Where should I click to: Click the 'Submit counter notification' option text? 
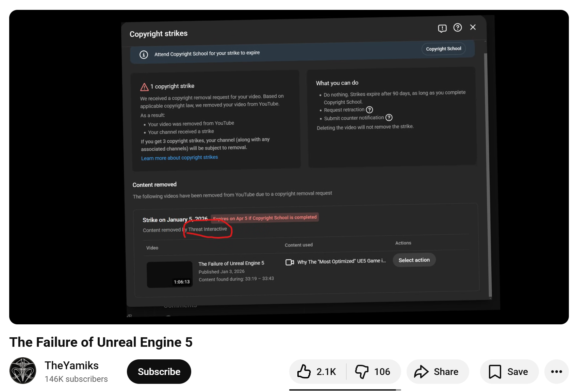354,118
